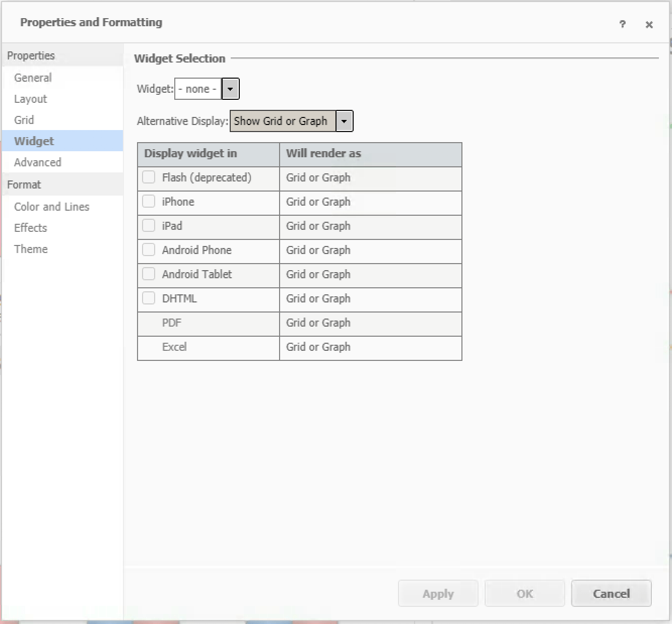Close the Properties and Formatting dialog
The width and height of the screenshot is (672, 624).
649,25
